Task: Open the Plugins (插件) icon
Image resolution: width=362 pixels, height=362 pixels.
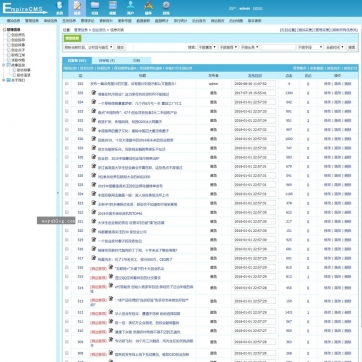Action: [x=148, y=8]
